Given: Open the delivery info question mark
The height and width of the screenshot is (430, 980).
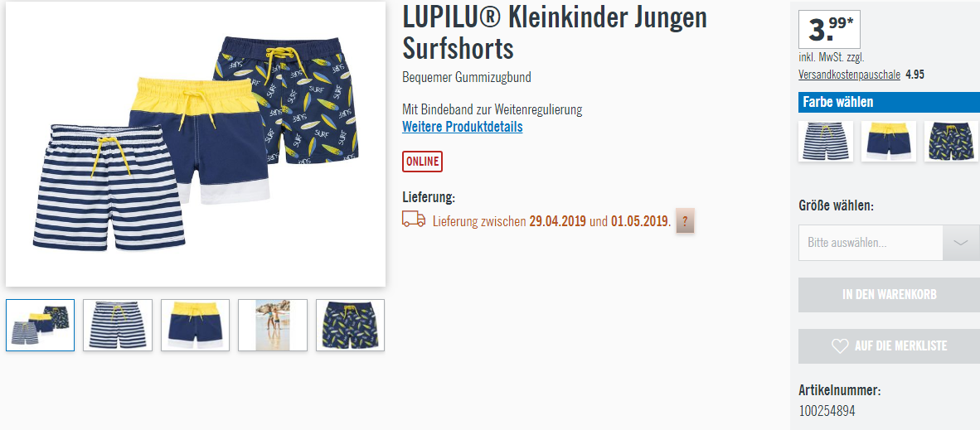Looking at the screenshot, I should [x=685, y=220].
